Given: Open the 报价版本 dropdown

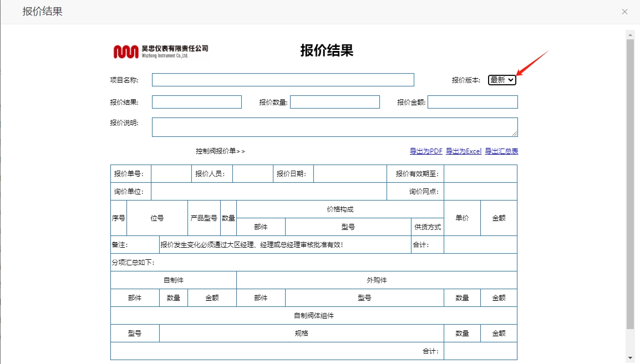Looking at the screenshot, I should [502, 80].
